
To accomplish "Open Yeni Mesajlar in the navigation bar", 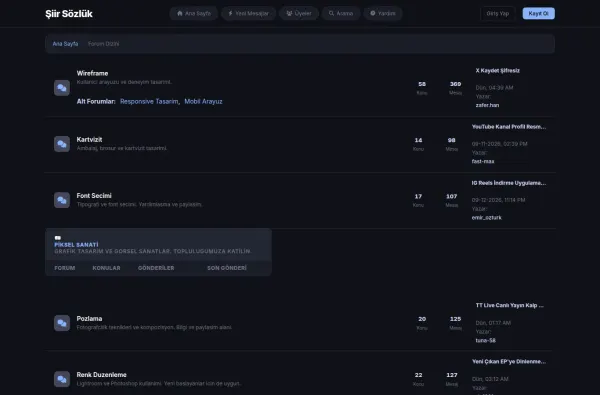I will (x=248, y=13).
